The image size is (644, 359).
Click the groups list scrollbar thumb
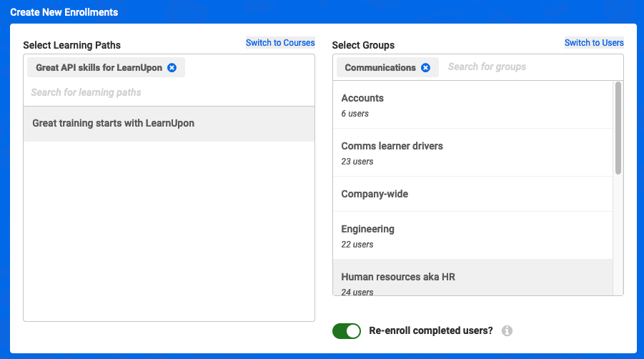pyautogui.click(x=618, y=128)
